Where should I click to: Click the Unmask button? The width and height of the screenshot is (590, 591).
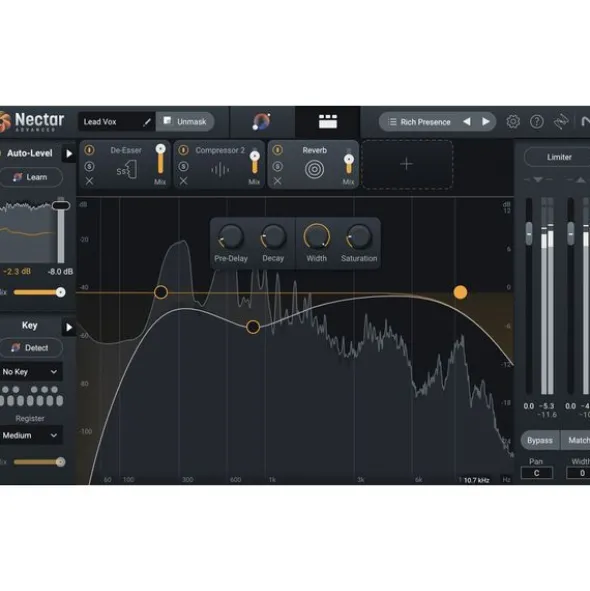[x=185, y=121]
